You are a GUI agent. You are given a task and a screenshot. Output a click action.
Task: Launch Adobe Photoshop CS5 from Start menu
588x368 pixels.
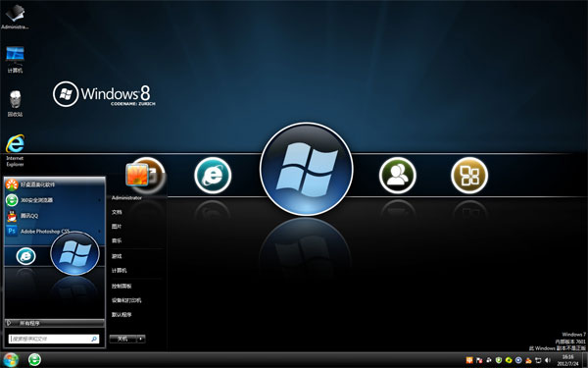[x=54, y=232]
